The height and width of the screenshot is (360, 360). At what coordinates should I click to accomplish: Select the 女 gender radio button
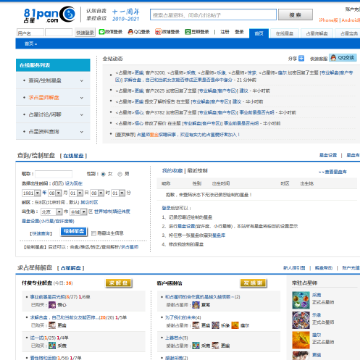[103, 174]
